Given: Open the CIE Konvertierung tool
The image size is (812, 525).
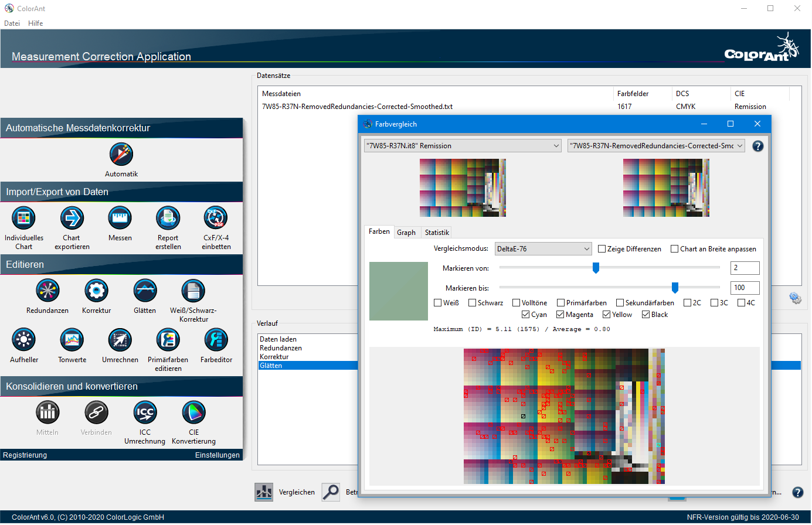Looking at the screenshot, I should point(193,412).
